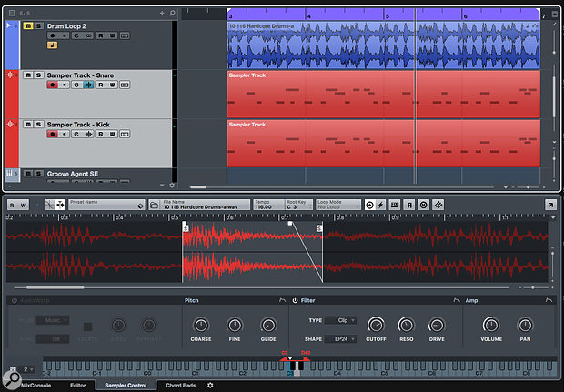Screen dimensions: 564x392
Task: Toggle monophonic mode icon
Action: (x=424, y=205)
